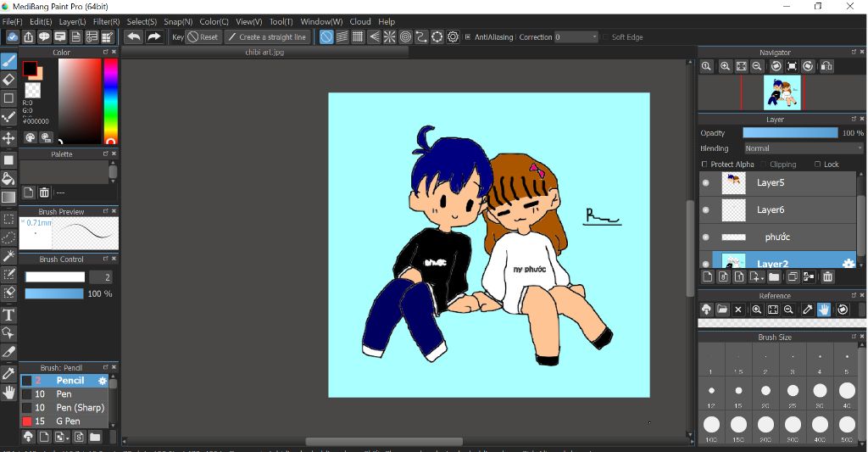The width and height of the screenshot is (868, 452).
Task: Open the Select menu
Action: 142,21
